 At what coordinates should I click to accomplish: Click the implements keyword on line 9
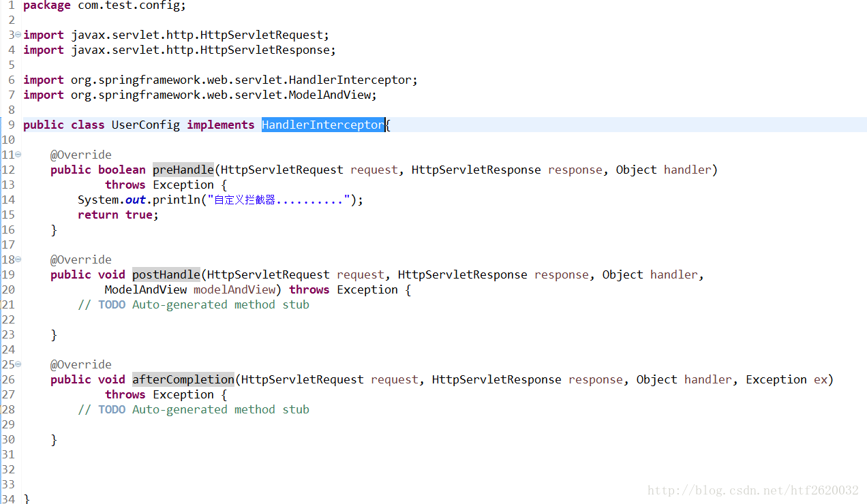[221, 125]
